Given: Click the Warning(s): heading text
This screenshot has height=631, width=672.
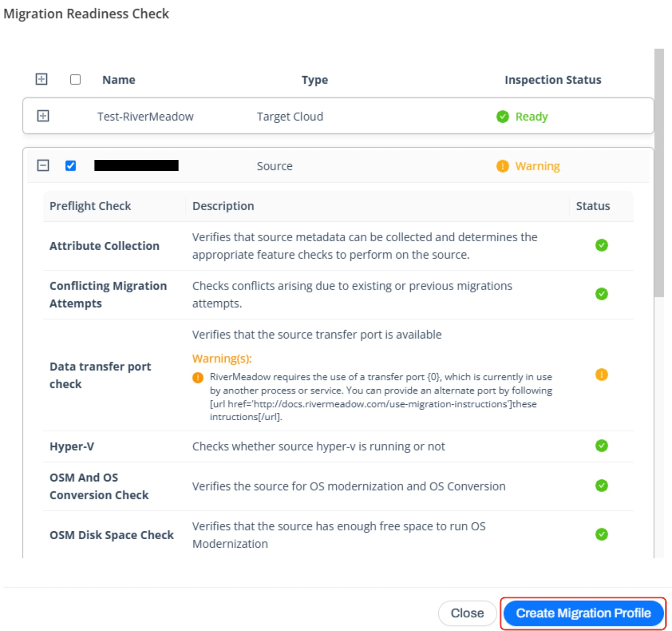Looking at the screenshot, I should (x=222, y=359).
